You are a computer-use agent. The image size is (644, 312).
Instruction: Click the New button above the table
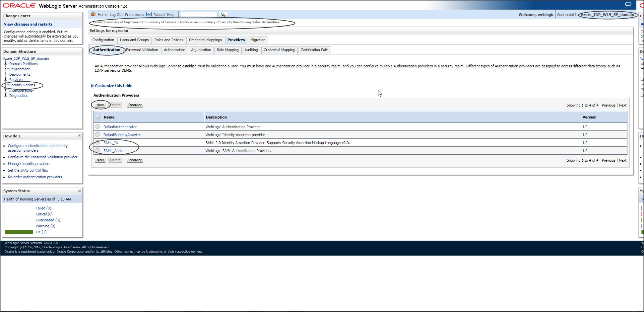pyautogui.click(x=100, y=105)
